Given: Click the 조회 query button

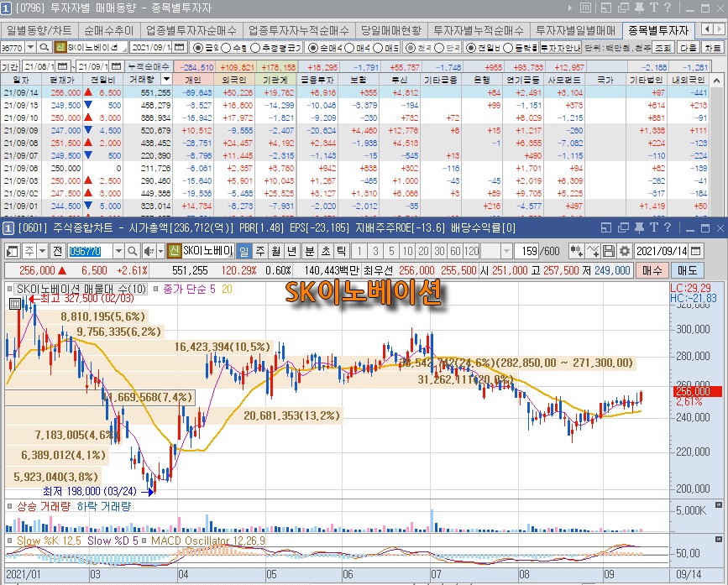Looking at the screenshot, I should point(663,48).
